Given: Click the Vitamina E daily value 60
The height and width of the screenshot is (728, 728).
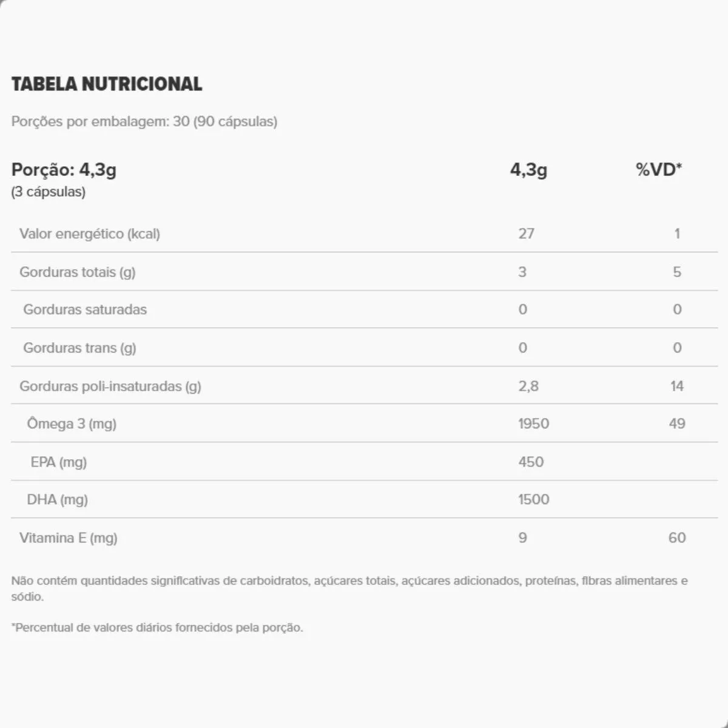Looking at the screenshot, I should [677, 538].
